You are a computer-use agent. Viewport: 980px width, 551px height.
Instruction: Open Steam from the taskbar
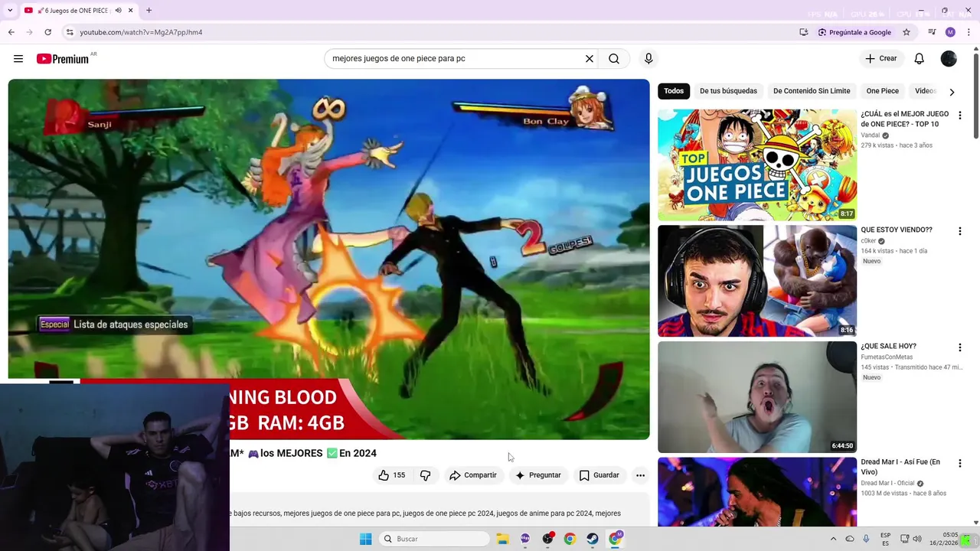click(593, 539)
